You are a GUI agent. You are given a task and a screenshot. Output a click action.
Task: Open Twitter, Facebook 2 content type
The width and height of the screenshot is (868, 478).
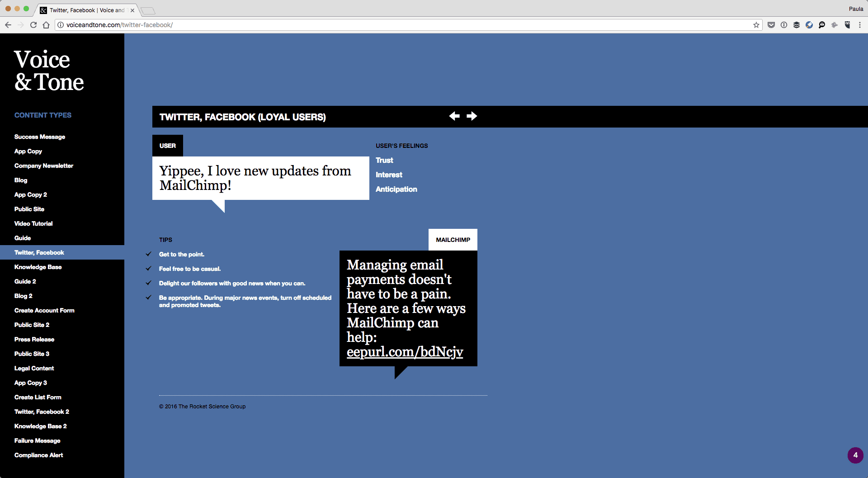point(42,412)
